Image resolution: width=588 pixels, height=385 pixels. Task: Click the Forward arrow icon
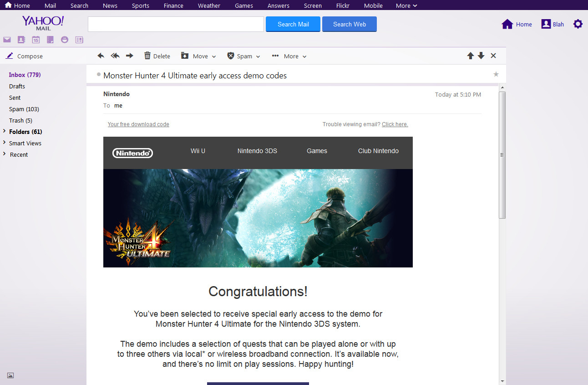click(130, 56)
